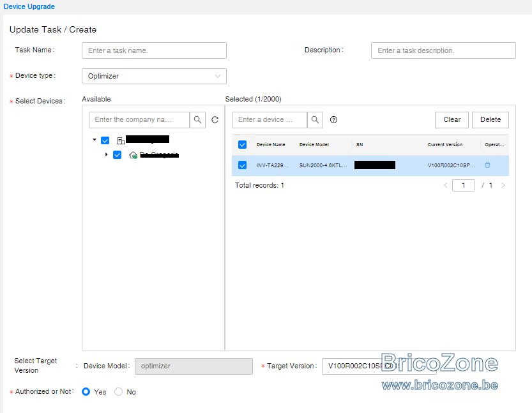This screenshot has width=532, height=413.
Task: Uncheck the top-level company checkbox
Action: 105,140
